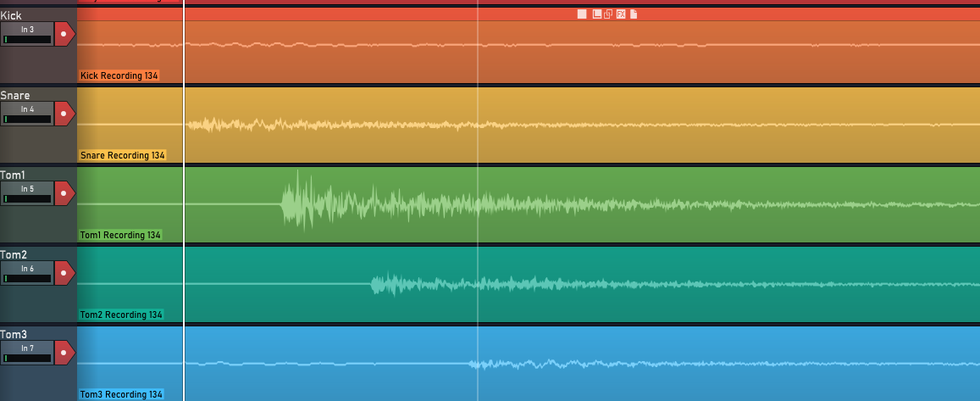
Task: Toggle record arm on Tom2 track
Action: 64,273
